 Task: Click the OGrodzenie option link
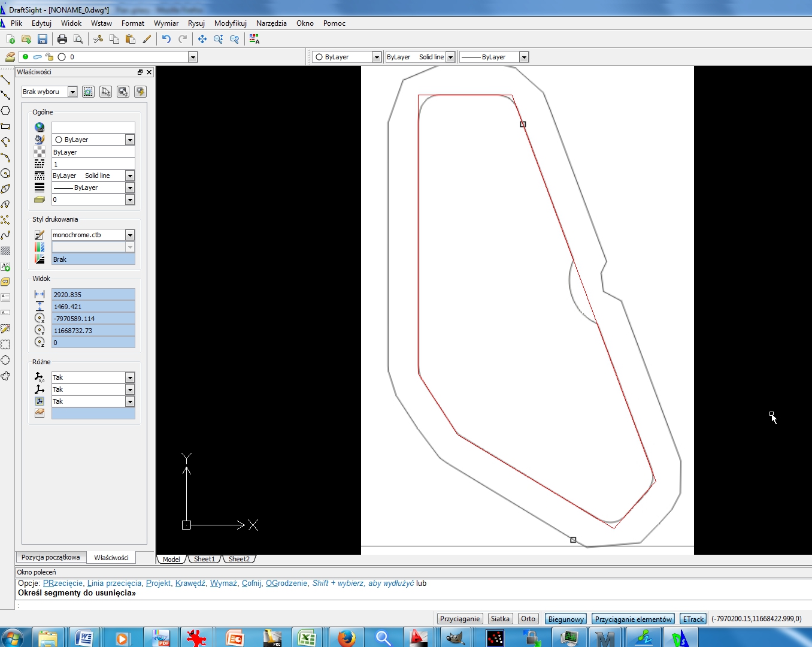click(x=286, y=583)
